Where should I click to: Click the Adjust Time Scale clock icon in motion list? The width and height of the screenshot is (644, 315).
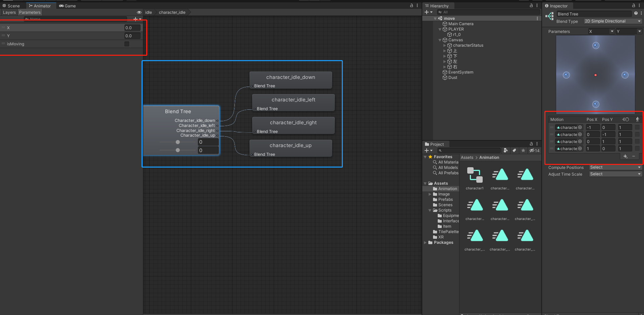[x=626, y=119]
